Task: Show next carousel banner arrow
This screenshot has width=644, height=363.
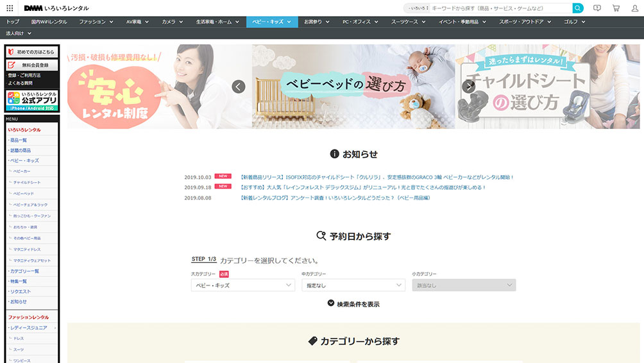Action: [469, 87]
